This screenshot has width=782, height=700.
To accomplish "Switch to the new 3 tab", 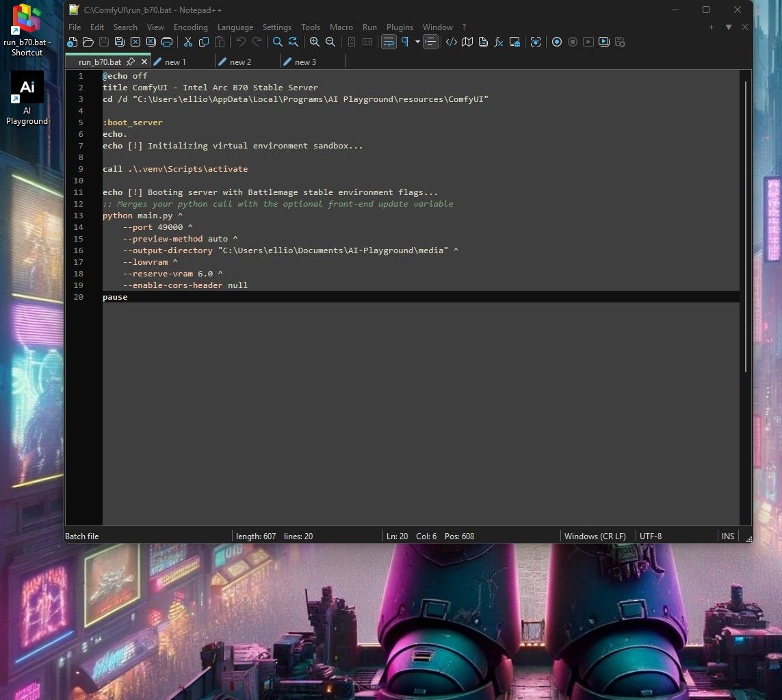I will (305, 62).
